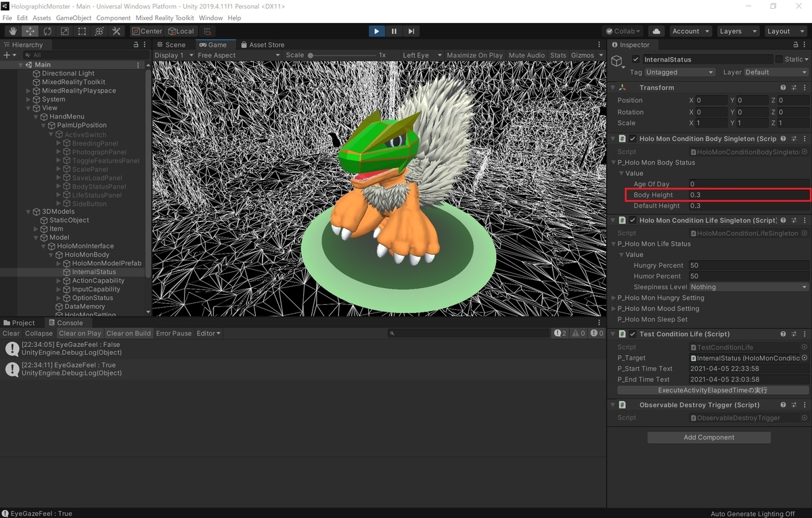Select the Rotate tool
This screenshot has height=518, width=812.
tap(47, 31)
